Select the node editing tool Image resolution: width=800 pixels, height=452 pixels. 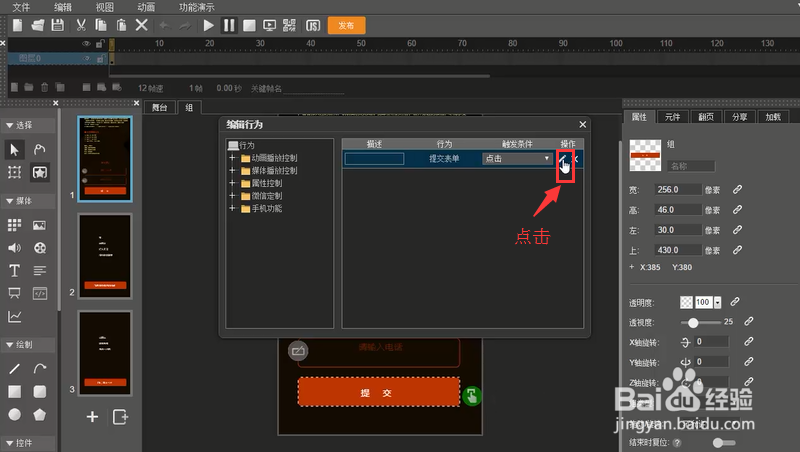pos(39,149)
